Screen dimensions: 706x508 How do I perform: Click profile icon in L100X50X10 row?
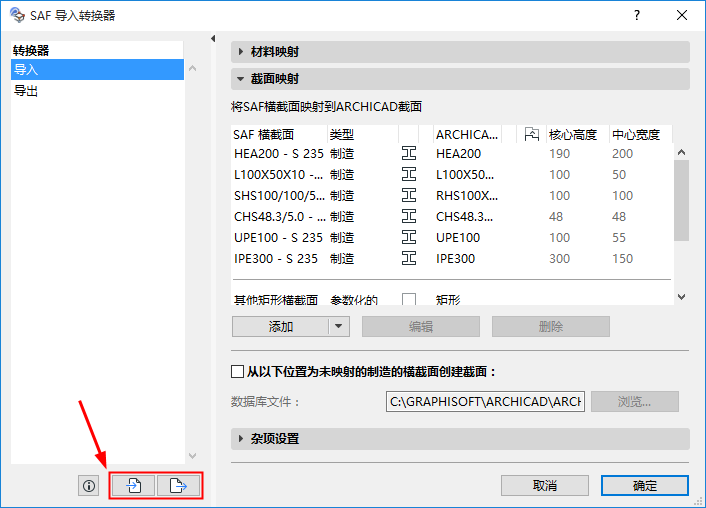[409, 174]
